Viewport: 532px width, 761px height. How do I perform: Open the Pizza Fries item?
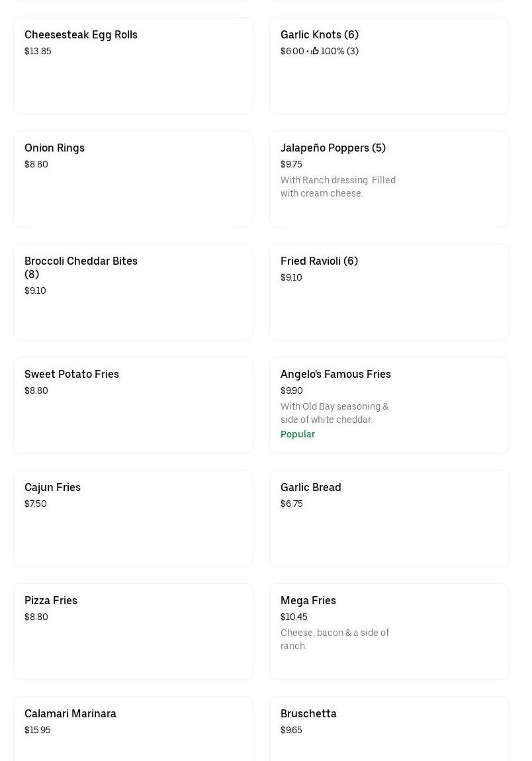point(133,632)
